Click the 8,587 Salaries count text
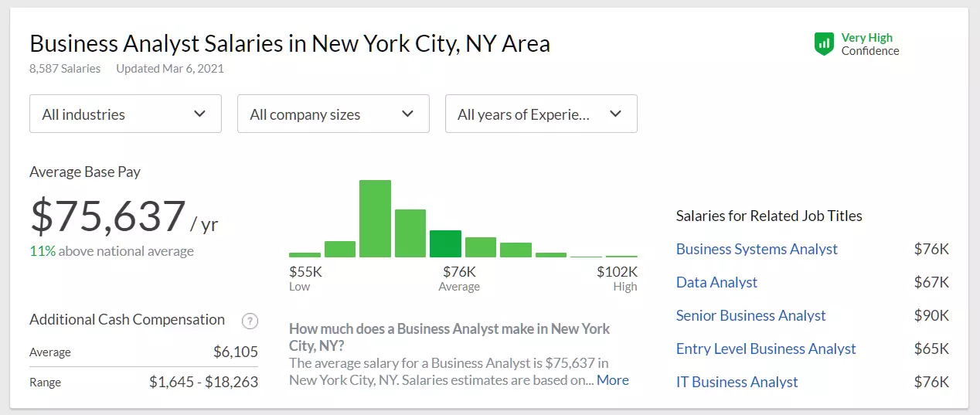This screenshot has height=415, width=980. [x=65, y=68]
